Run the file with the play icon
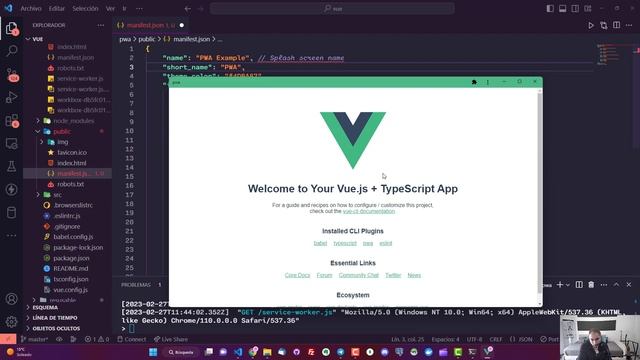Viewport: 640px width, 360px height. click(591, 25)
